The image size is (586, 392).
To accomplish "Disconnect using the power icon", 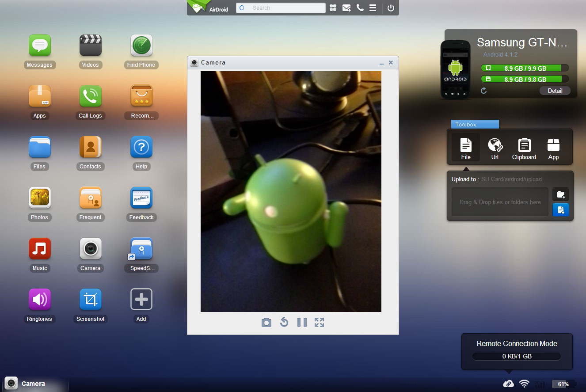I will pyautogui.click(x=390, y=8).
